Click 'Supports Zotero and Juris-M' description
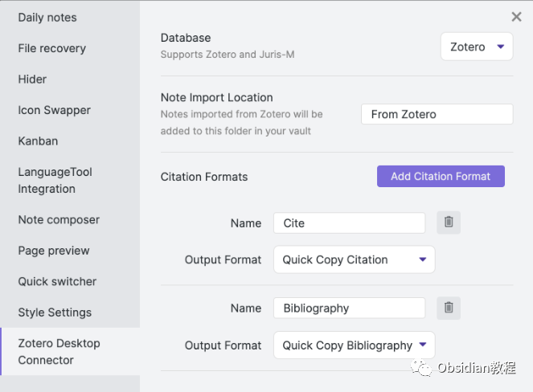This screenshot has width=533, height=392. [228, 55]
